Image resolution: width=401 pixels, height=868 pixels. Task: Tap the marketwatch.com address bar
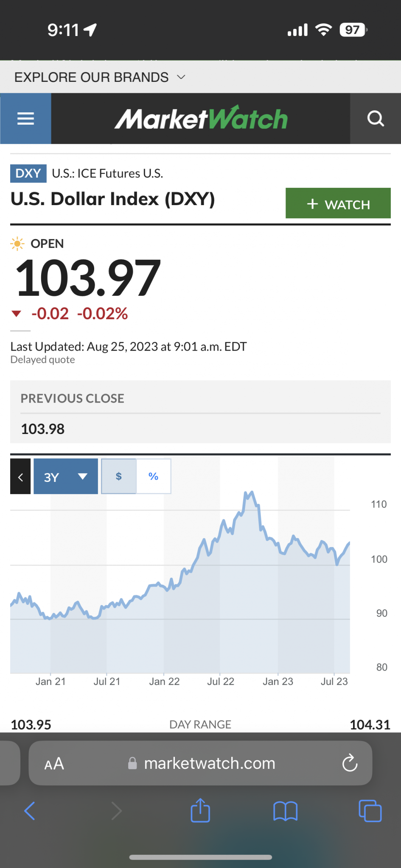point(200,763)
